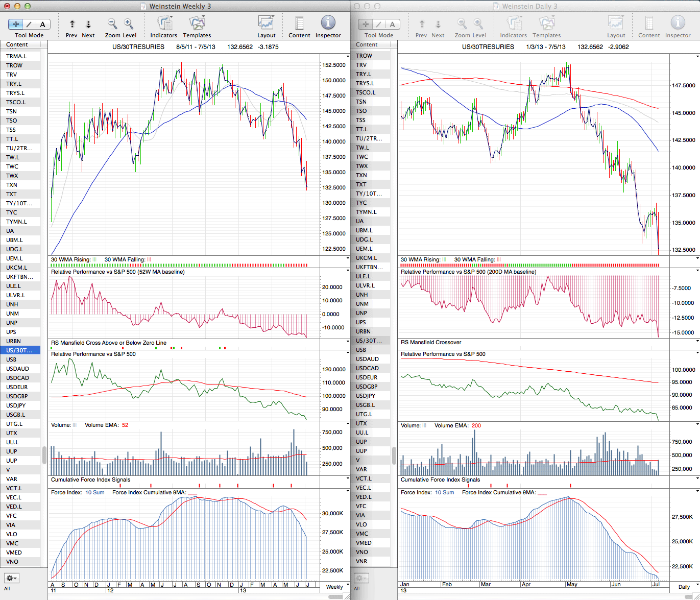This screenshot has height=600, width=700.
Task: Toggle Content panel in Weekly window
Action: point(299,24)
